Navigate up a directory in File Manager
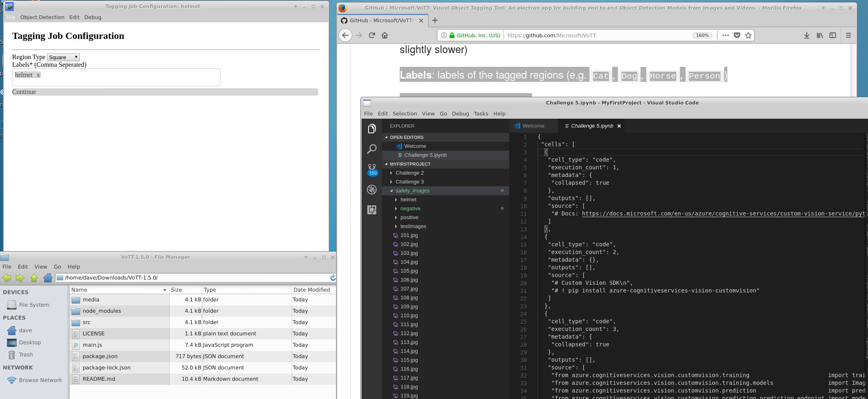This screenshot has height=399, width=868. 34,278
